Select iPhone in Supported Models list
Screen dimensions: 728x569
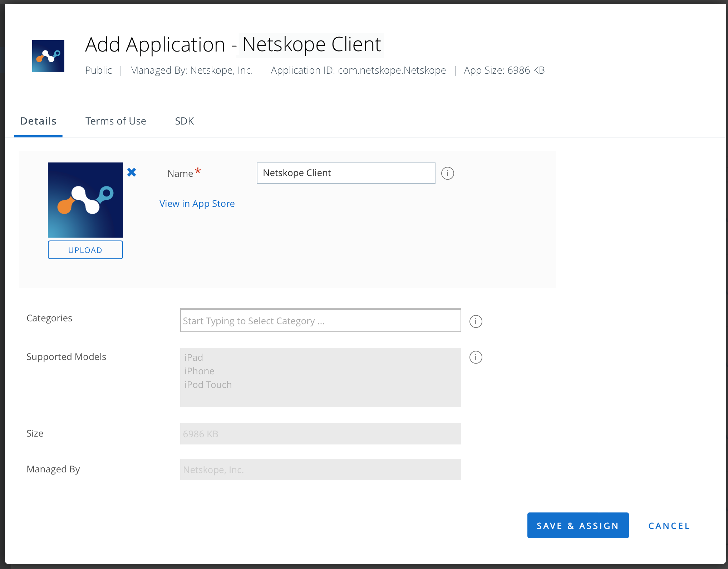click(200, 371)
